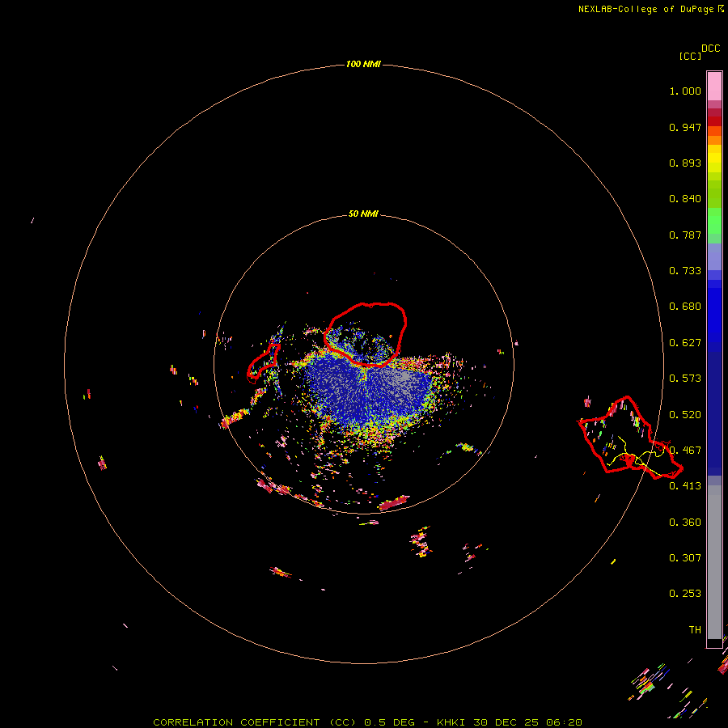Select the 0.520 legend value
Screen dimensions: 728x728
[x=685, y=415]
